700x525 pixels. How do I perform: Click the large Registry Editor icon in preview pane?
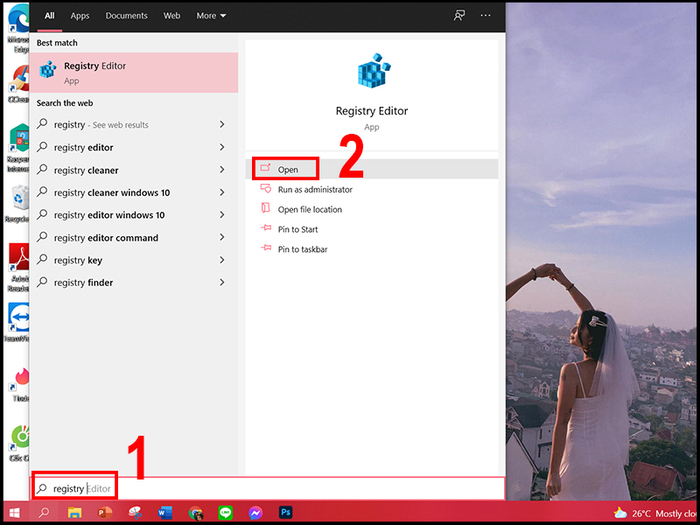(x=371, y=73)
